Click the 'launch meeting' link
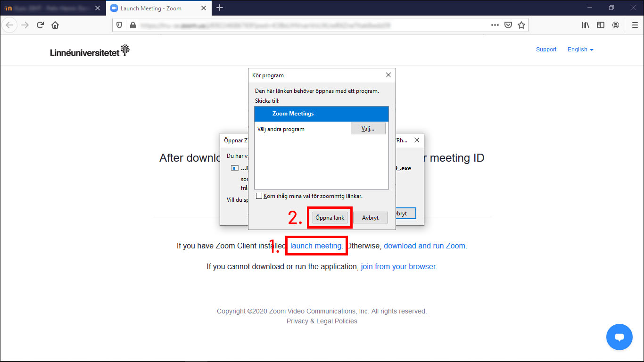Screen dimensions: 644x362 click(316, 246)
